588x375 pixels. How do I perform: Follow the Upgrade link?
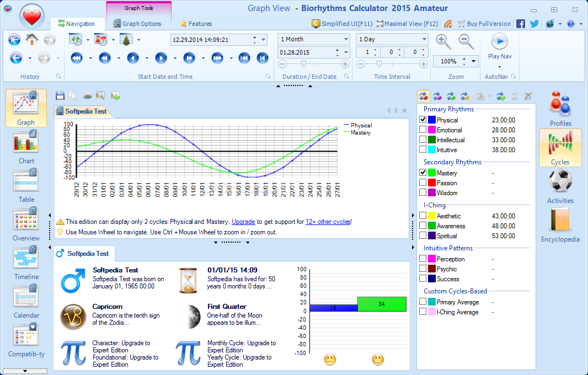[x=243, y=222]
